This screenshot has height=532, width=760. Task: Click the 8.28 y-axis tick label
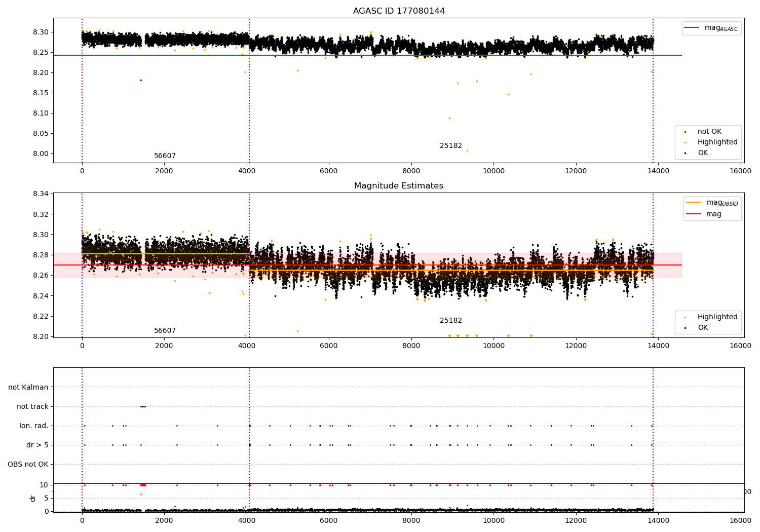click(40, 255)
